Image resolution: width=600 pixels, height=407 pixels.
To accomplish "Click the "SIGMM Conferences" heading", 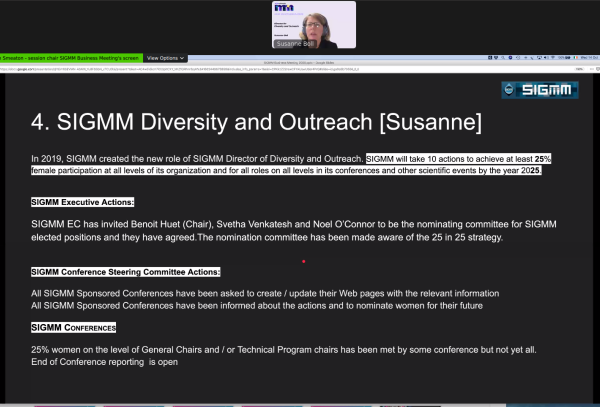I will tap(73, 327).
